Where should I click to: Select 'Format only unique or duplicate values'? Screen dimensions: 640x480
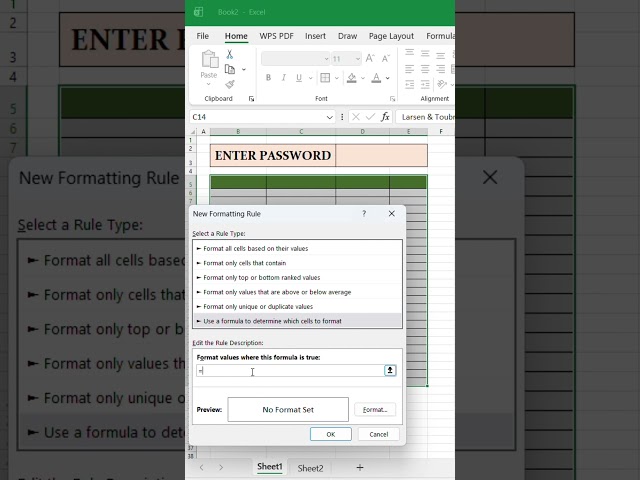297,307
